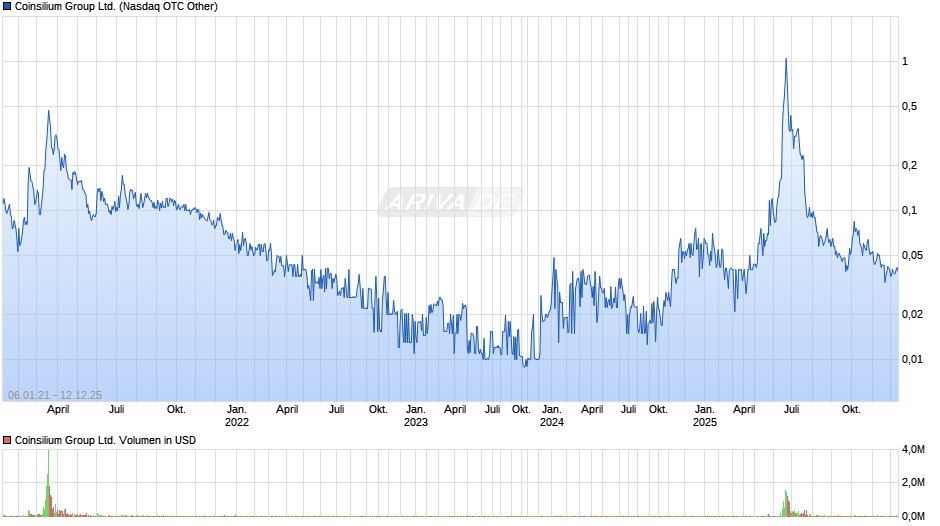
Task: Click the price axis label '0,01'
Action: coord(912,359)
